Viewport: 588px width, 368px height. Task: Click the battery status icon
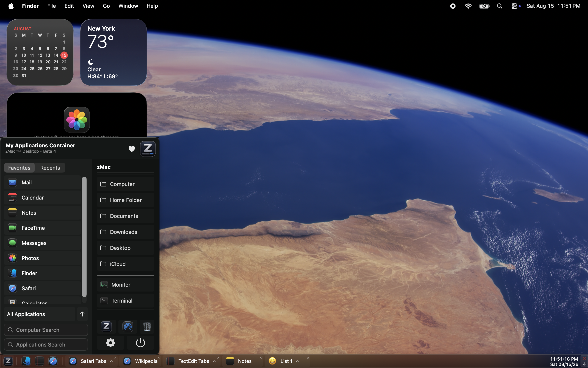[x=484, y=6]
